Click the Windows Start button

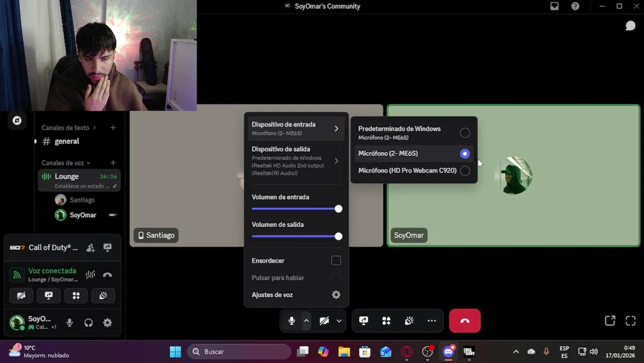(x=175, y=351)
